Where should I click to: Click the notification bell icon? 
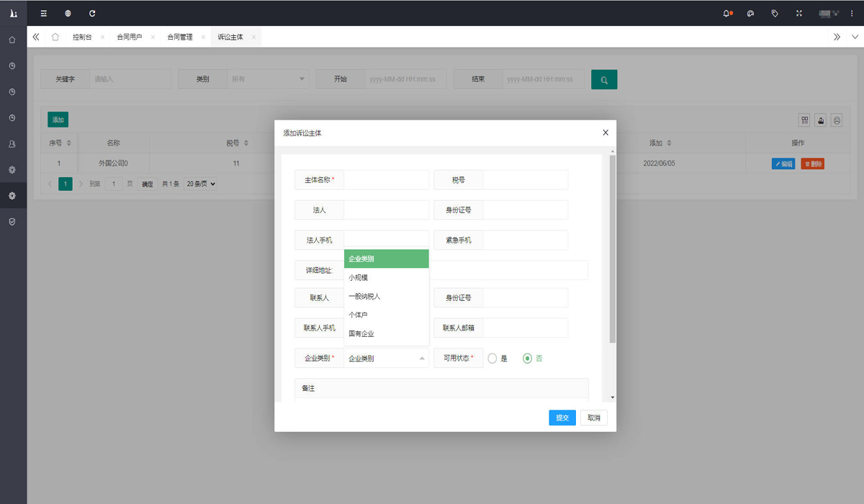click(x=727, y=13)
